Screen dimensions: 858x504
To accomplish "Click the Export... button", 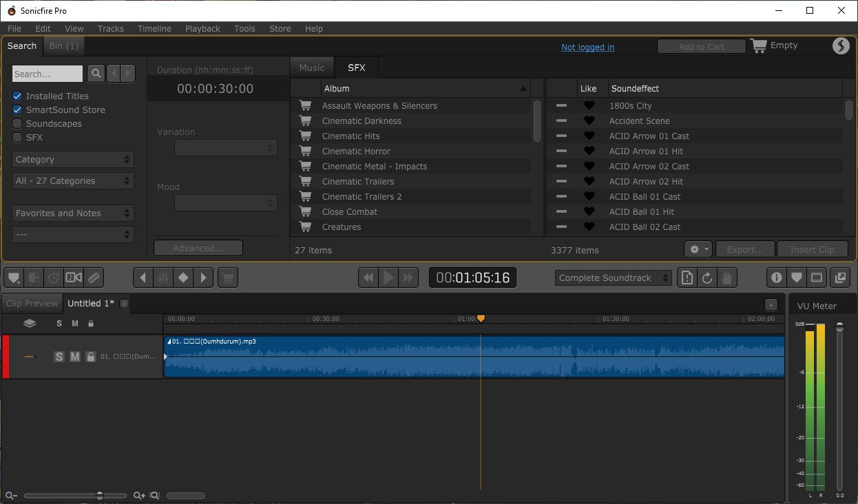I will (746, 249).
